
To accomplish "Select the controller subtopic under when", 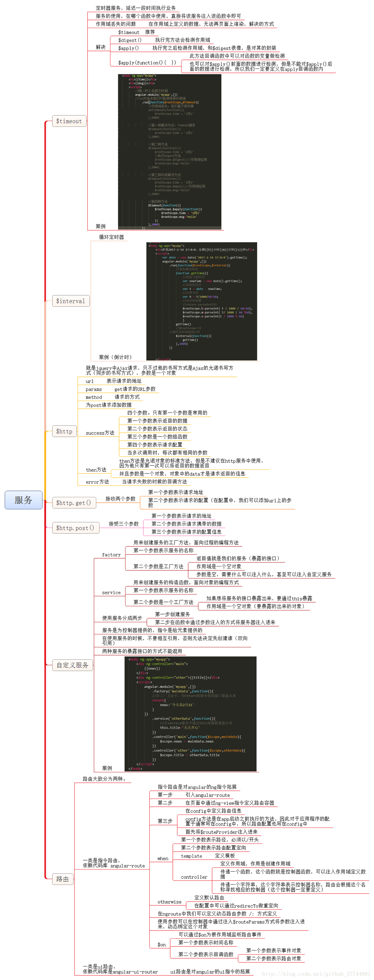I will (x=194, y=877).
